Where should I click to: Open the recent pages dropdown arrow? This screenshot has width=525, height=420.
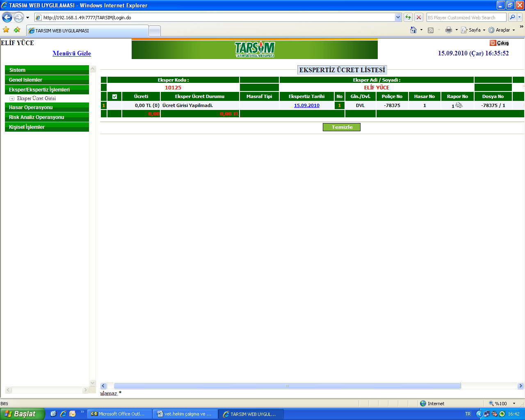click(27, 18)
